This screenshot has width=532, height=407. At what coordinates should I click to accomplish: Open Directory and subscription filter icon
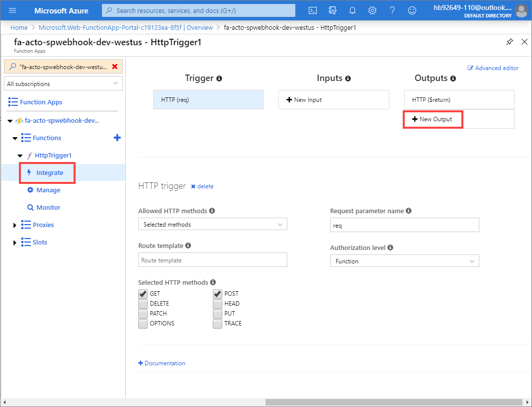[333, 10]
